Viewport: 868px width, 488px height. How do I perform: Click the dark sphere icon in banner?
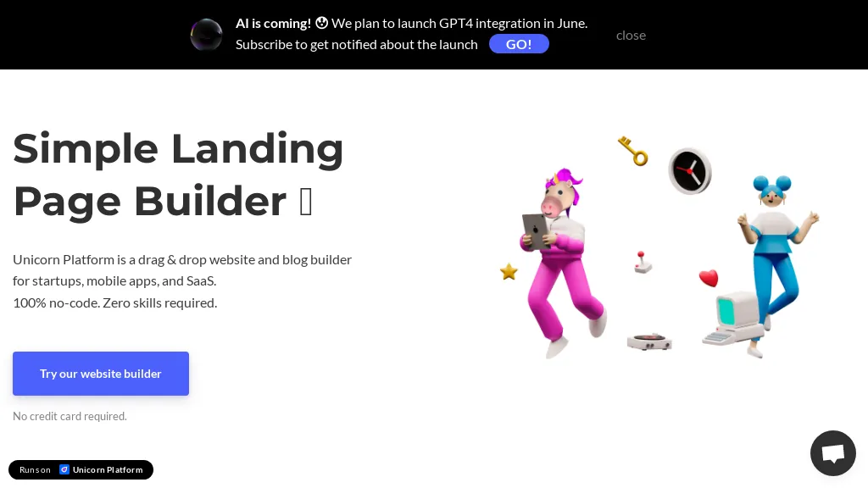pyautogui.click(x=207, y=34)
